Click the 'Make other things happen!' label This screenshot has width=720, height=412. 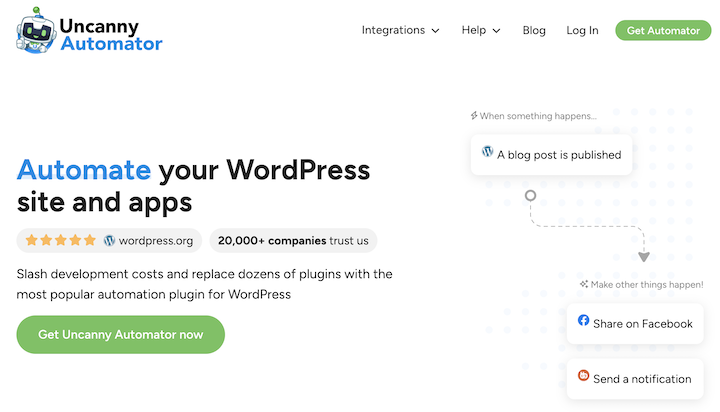[x=647, y=284]
